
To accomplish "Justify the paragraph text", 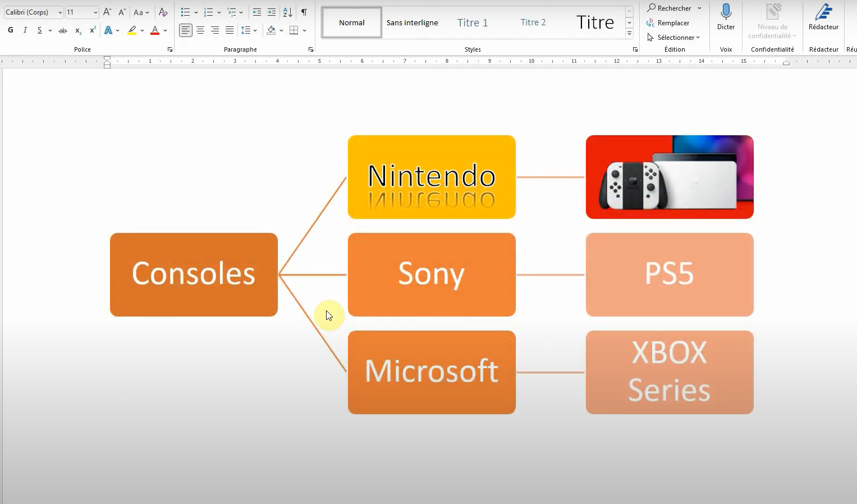I will (230, 30).
